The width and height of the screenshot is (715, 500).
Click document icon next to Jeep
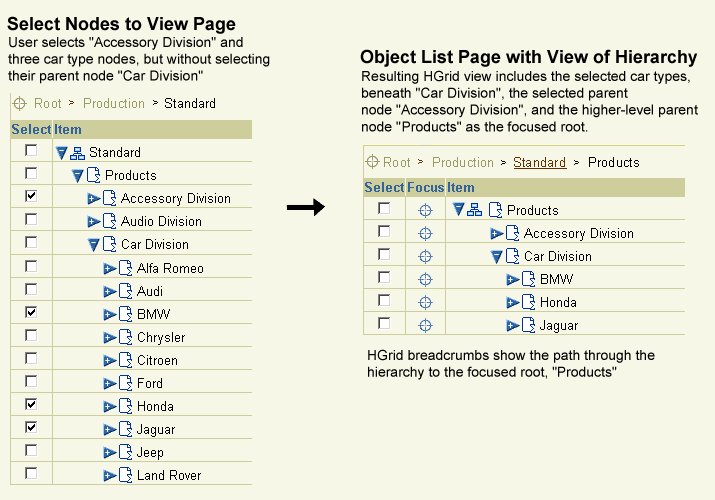(125, 452)
